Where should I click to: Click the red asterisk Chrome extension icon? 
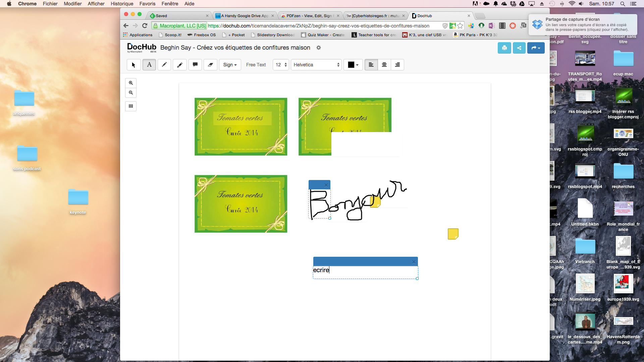(x=513, y=26)
